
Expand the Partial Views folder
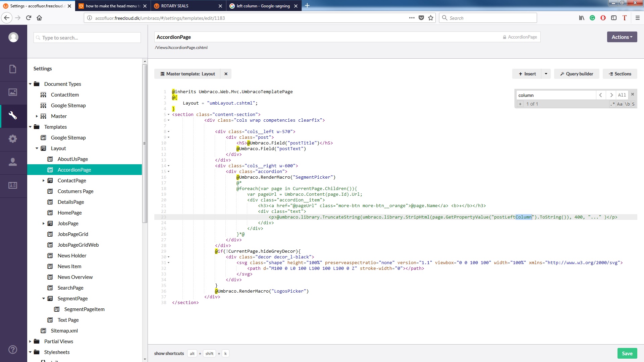pos(30,342)
